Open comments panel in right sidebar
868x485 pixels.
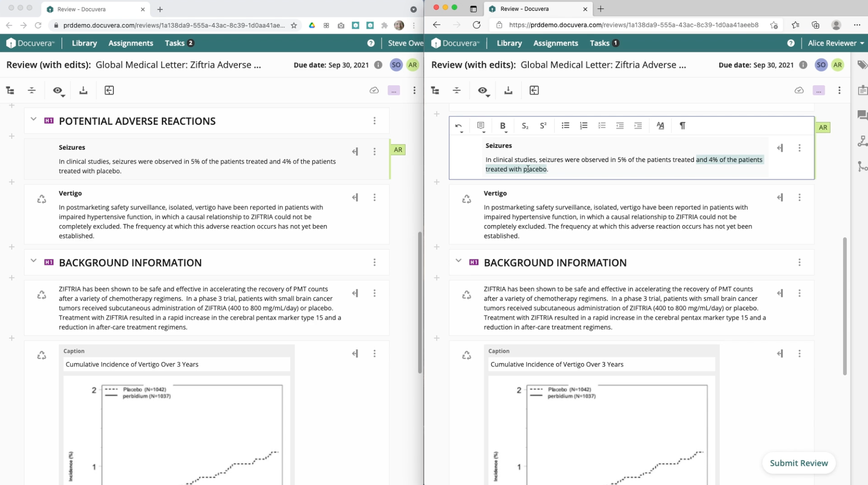point(862,115)
